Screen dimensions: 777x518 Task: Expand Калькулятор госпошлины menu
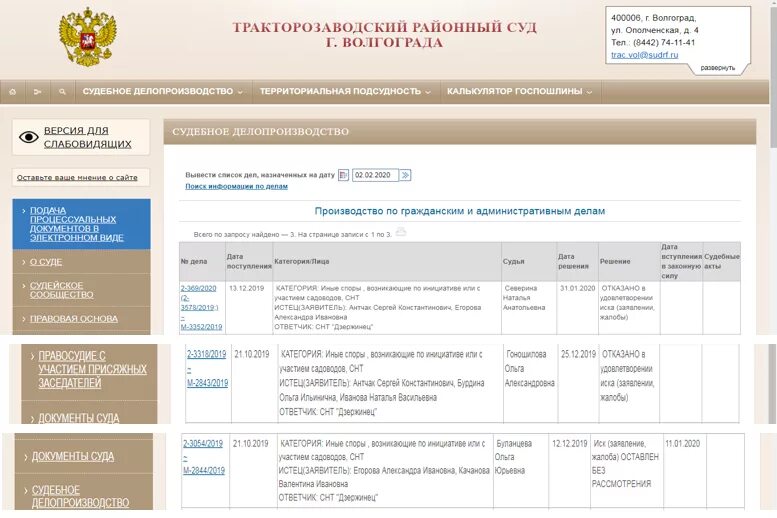(x=520, y=92)
